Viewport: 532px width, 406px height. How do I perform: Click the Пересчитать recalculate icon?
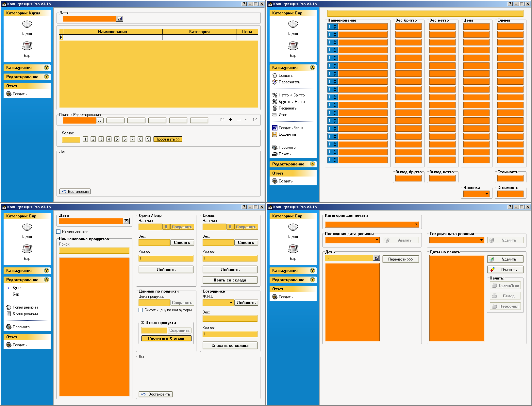pyautogui.click(x=275, y=82)
